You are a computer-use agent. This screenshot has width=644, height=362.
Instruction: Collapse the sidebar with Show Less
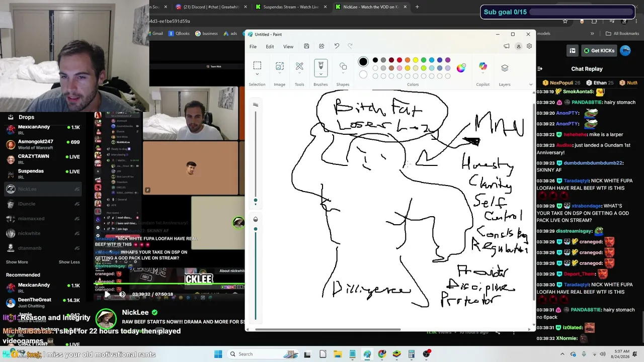coord(69,262)
